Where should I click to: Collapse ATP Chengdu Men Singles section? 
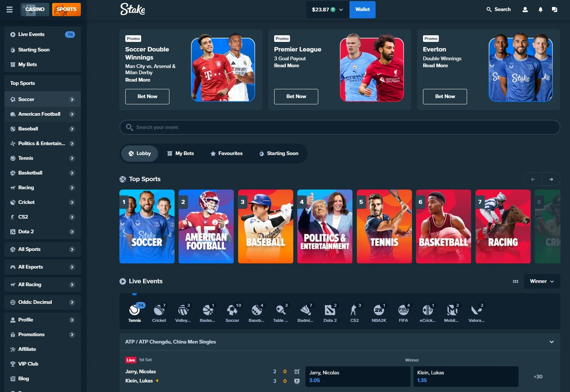click(x=552, y=342)
